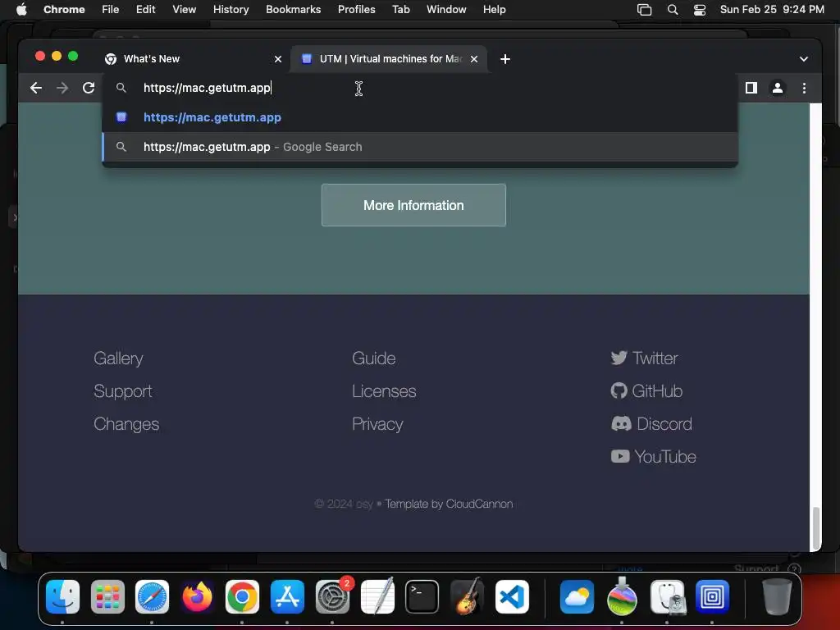
Task: Open the Gallery footer link
Action: click(118, 358)
